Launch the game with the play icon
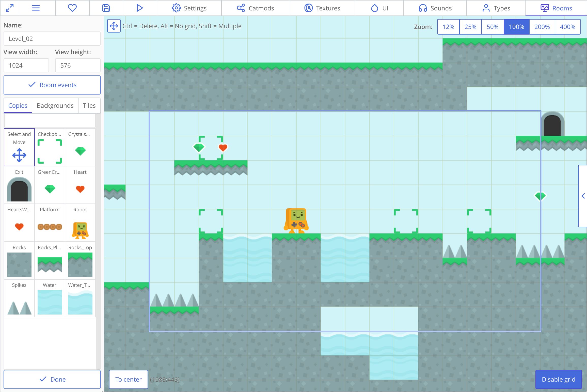587x392 pixels. pos(139,8)
